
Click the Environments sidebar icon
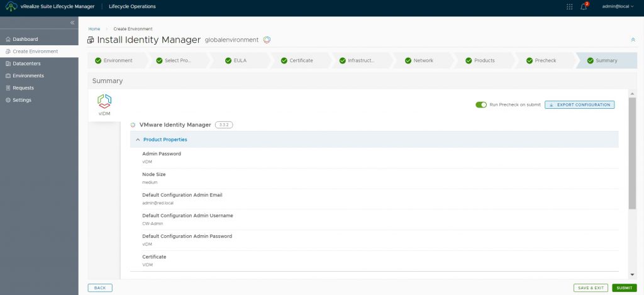point(8,75)
